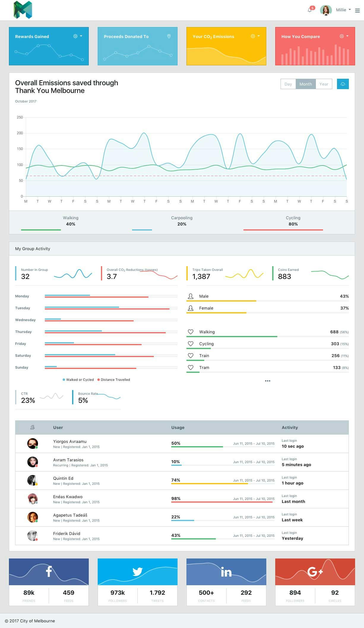
Task: Click the LinkedIn logo icon
Action: pos(226,572)
